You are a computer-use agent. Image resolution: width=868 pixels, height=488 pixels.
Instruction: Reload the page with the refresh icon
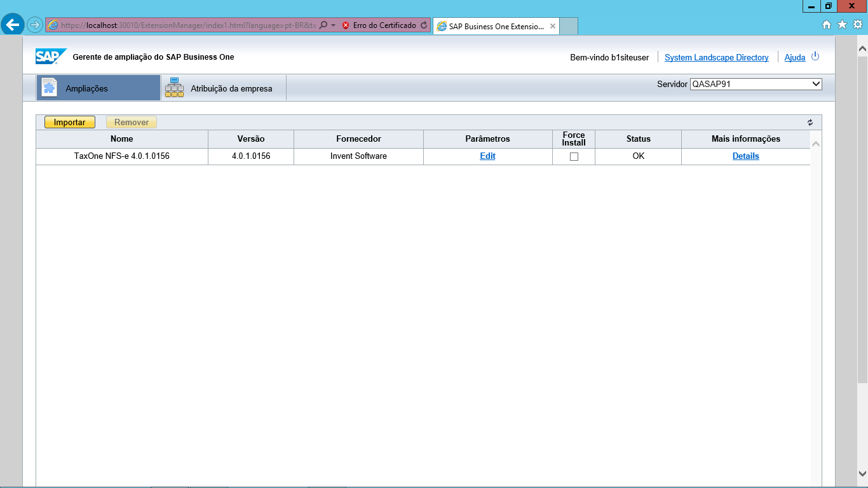click(x=424, y=25)
